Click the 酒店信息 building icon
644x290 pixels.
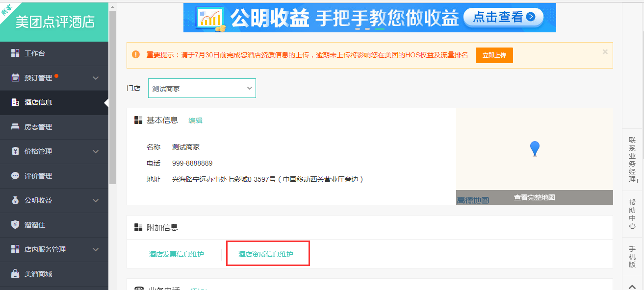coord(15,102)
